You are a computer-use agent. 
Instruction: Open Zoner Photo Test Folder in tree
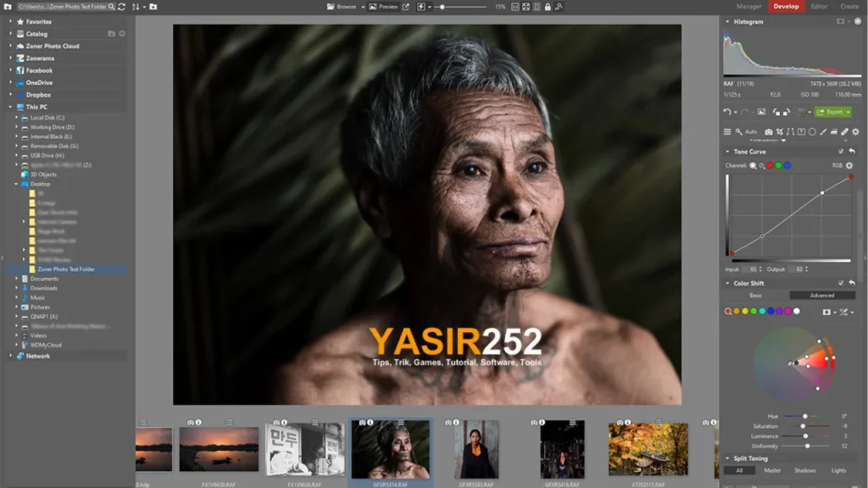coord(66,269)
